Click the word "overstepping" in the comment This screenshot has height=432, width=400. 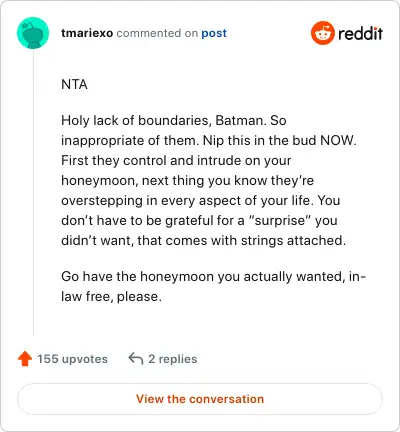click(x=101, y=201)
